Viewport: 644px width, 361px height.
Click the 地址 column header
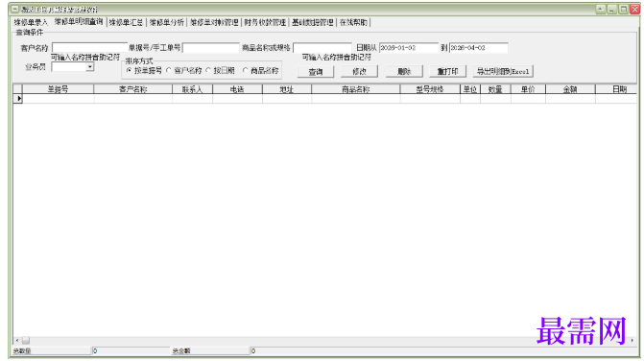[287, 89]
